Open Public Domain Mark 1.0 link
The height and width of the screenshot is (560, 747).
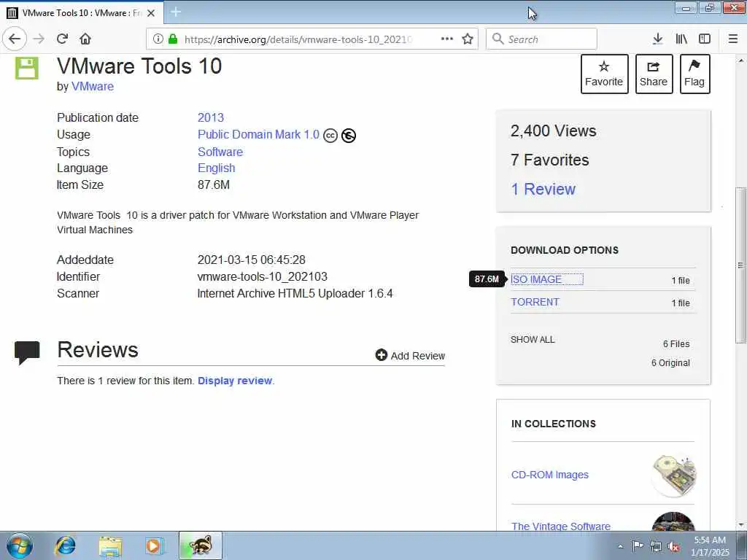258,135
